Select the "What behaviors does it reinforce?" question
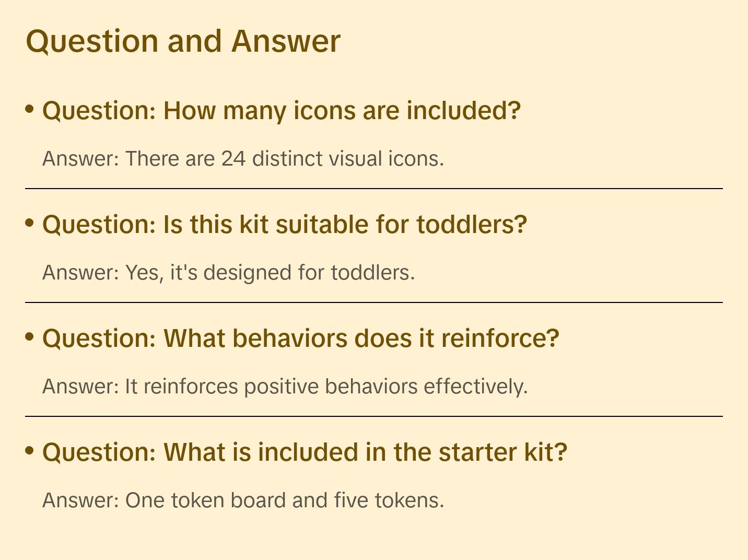748x560 pixels. 300,338
